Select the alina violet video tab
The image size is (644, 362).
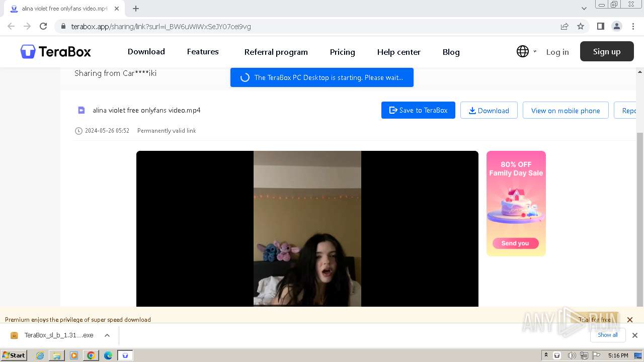(x=64, y=9)
